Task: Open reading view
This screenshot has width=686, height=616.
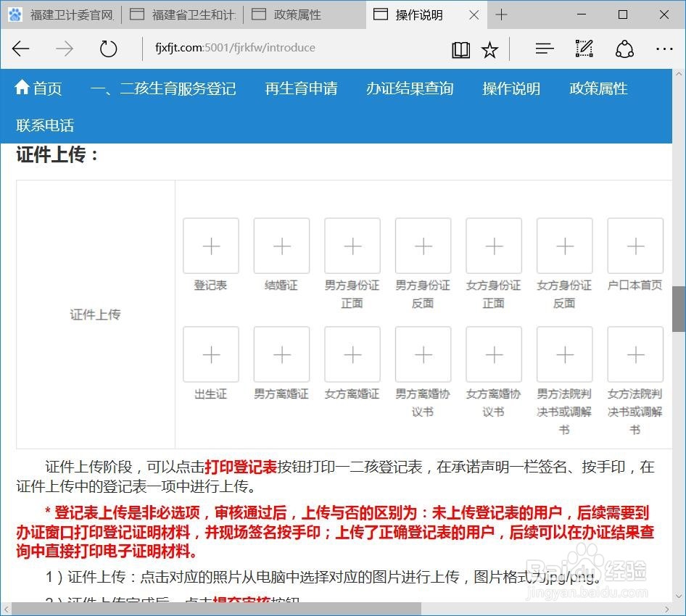Action: point(460,49)
